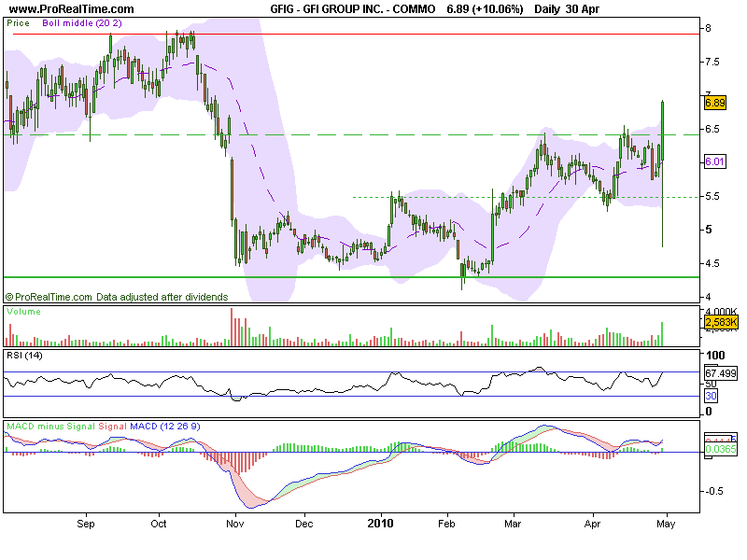Click the early November peak red volume bar
The width and height of the screenshot is (747, 560).
[232, 328]
